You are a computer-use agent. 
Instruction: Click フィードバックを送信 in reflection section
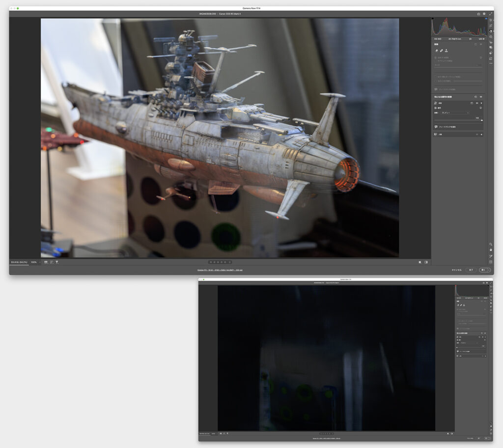point(447,127)
